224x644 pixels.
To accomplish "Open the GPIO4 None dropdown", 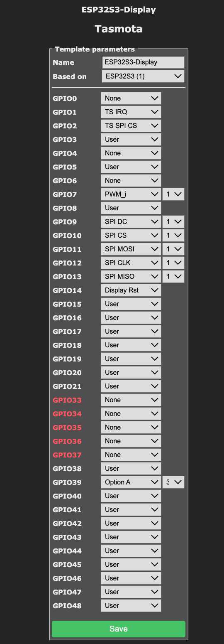I will pos(131,153).
